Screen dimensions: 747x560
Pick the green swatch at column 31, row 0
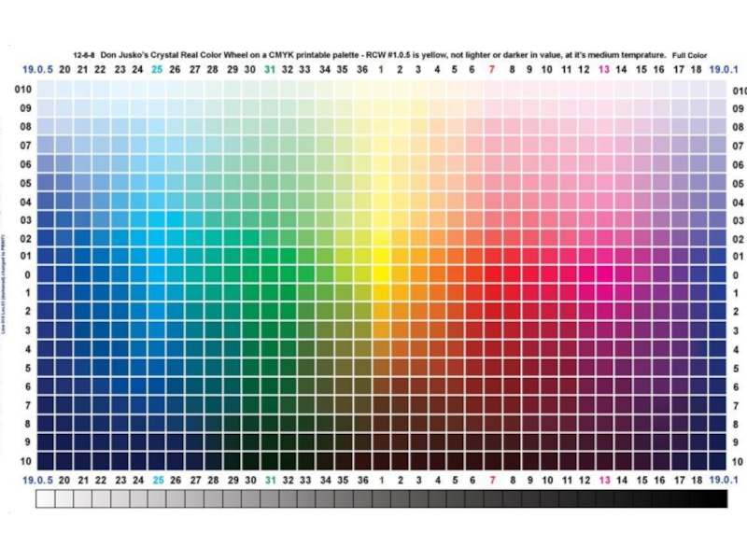(269, 273)
